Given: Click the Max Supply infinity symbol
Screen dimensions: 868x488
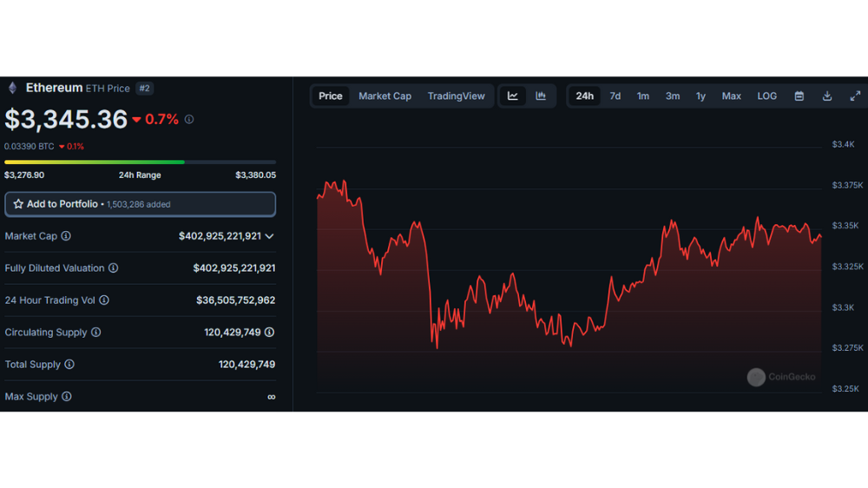Looking at the screenshot, I should coord(271,397).
